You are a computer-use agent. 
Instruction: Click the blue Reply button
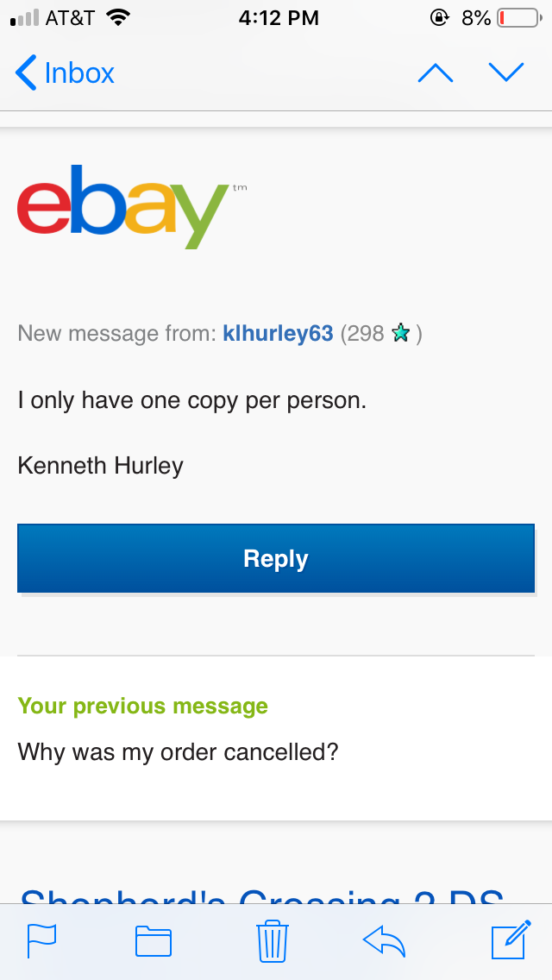(x=276, y=558)
